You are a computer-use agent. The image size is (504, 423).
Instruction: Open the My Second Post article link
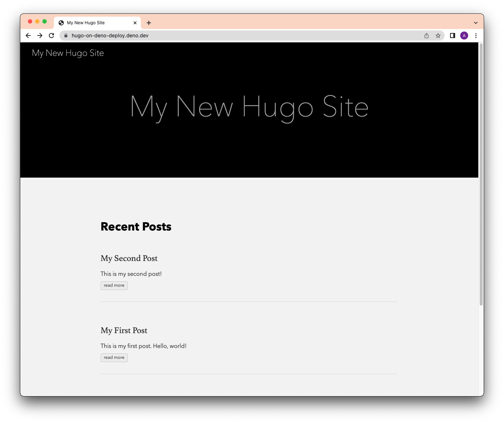(x=129, y=258)
